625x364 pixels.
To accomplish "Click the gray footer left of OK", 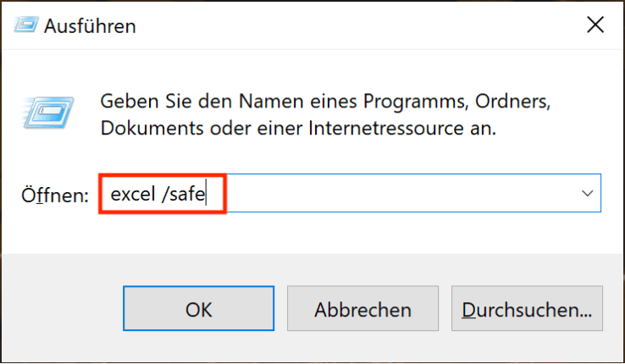I will coord(61,310).
